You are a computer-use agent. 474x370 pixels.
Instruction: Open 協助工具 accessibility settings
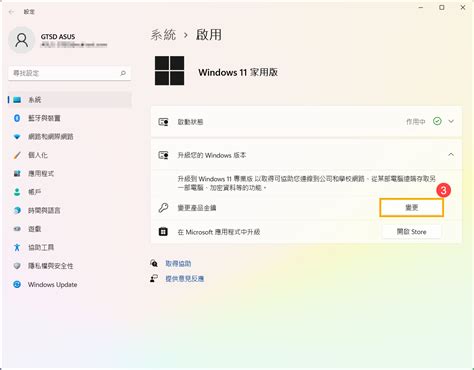[69, 247]
